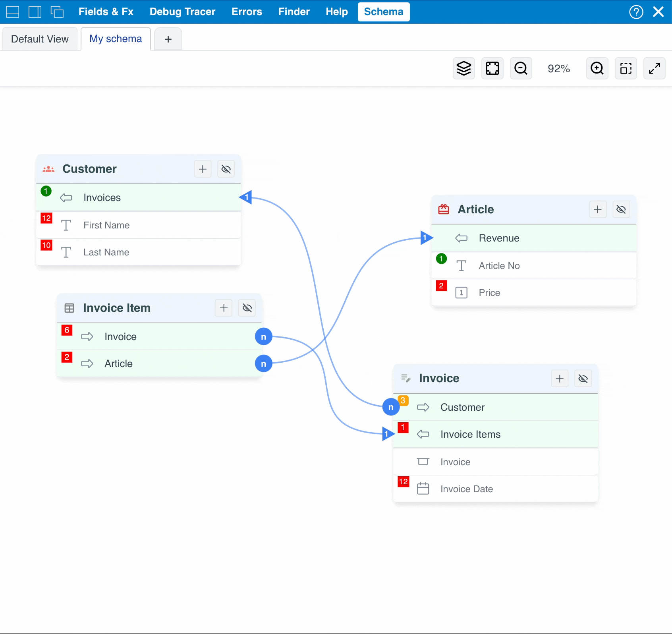Click the red 1 badge on Invoice Items
672x634 pixels.
(x=403, y=427)
